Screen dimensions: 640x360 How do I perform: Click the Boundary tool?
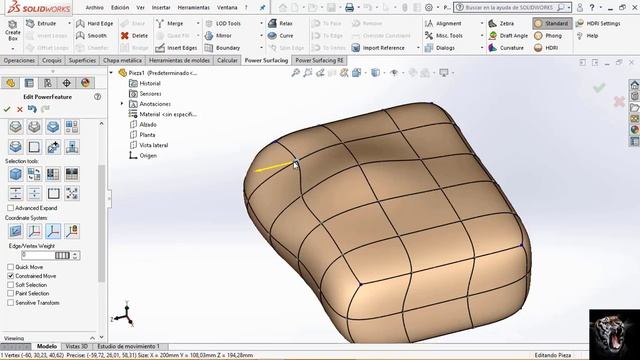point(222,48)
